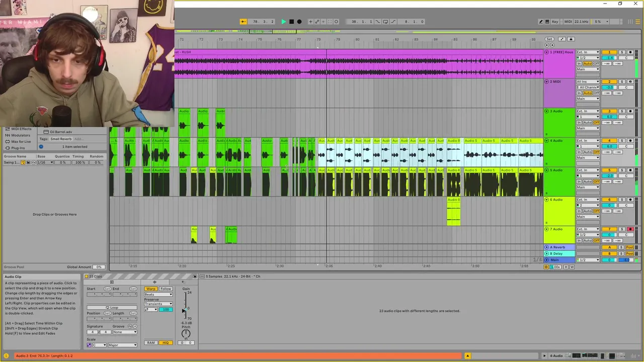Screen dimensions: 644x362
Task: Toggle the Lock Envelopes padlock icon
Action: point(571,39)
